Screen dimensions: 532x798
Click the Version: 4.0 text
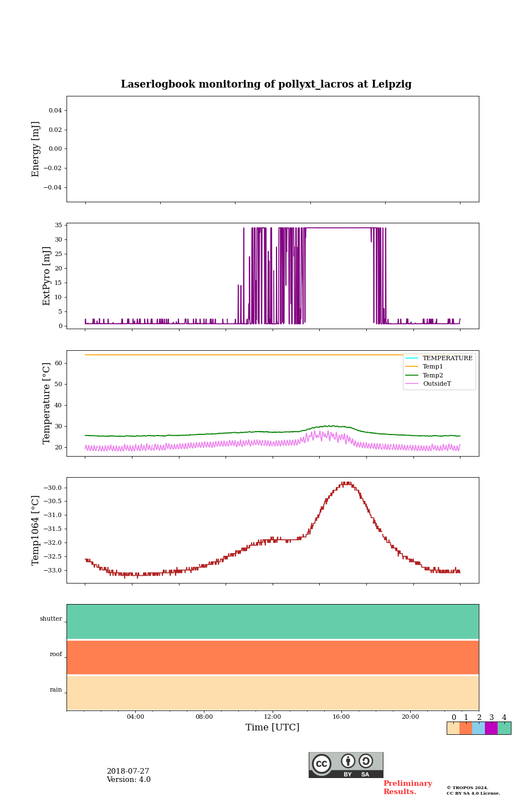pyautogui.click(x=129, y=780)
